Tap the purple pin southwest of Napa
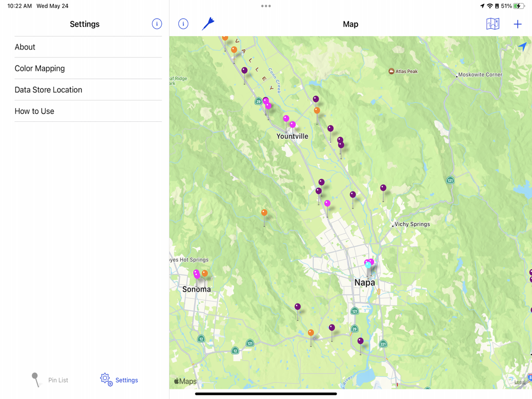The image size is (532, 399). tap(297, 307)
